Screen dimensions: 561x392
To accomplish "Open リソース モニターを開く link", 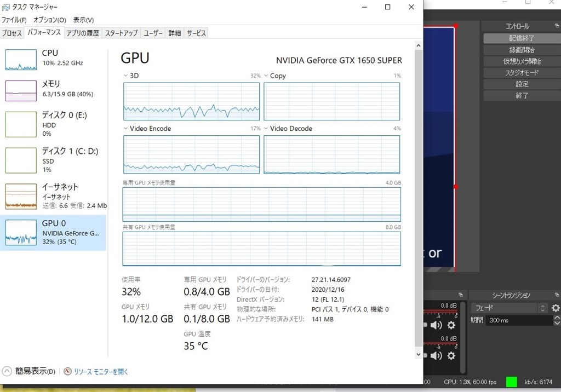I will (x=101, y=372).
